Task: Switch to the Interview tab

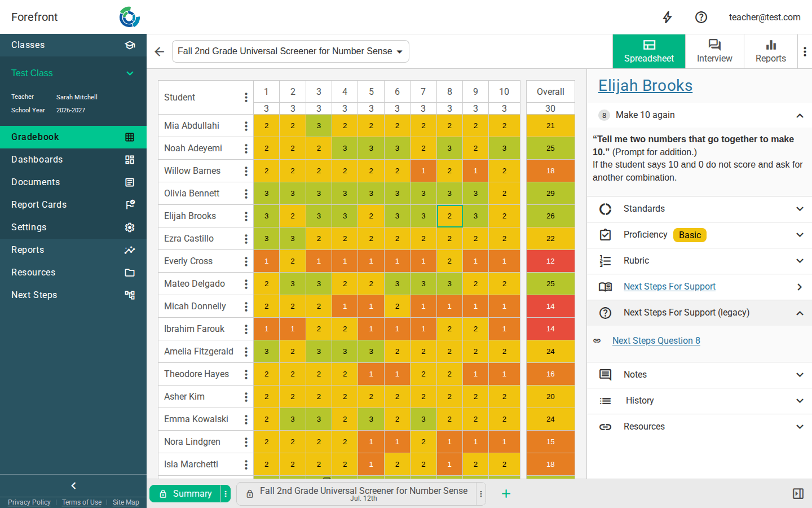Action: [714, 51]
